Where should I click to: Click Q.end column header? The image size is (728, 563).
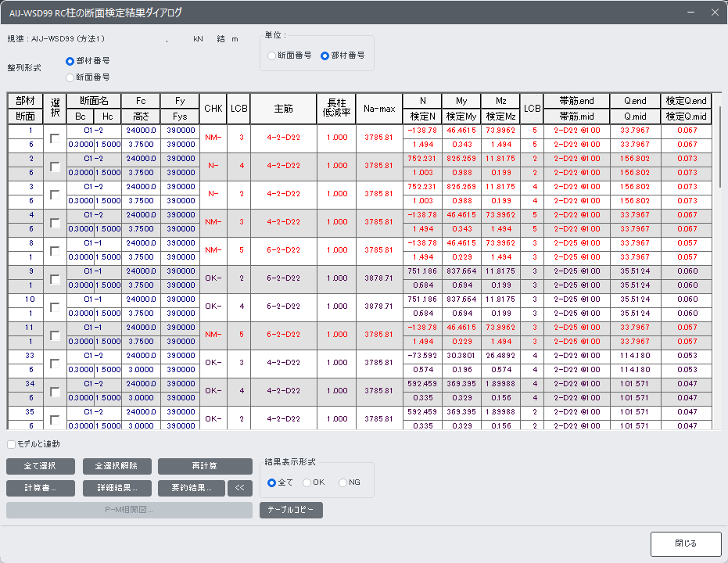click(635, 101)
